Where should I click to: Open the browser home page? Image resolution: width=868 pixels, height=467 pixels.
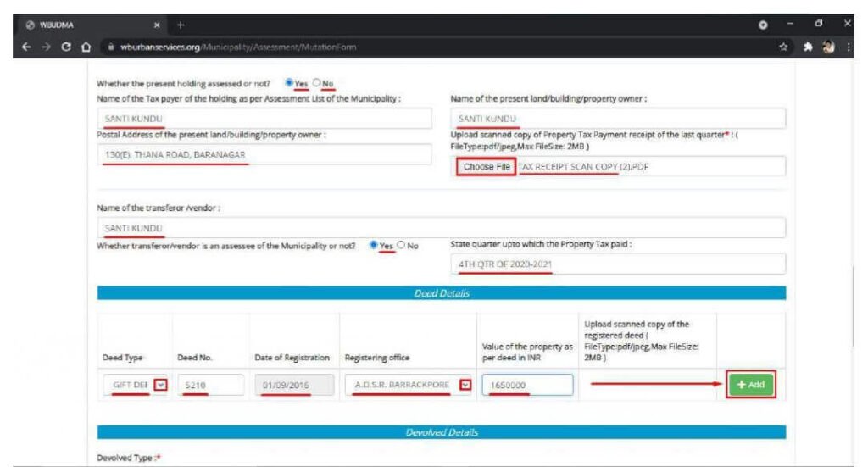point(86,47)
